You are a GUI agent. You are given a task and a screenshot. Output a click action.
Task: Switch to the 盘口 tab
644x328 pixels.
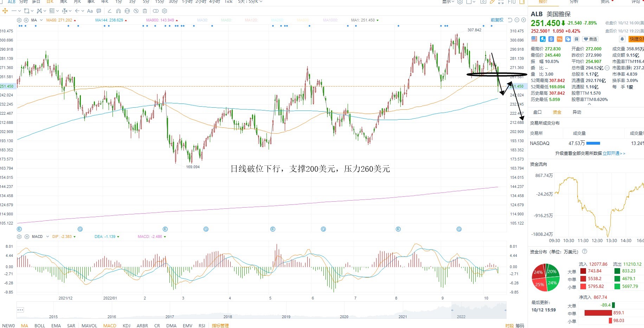pos(537,112)
